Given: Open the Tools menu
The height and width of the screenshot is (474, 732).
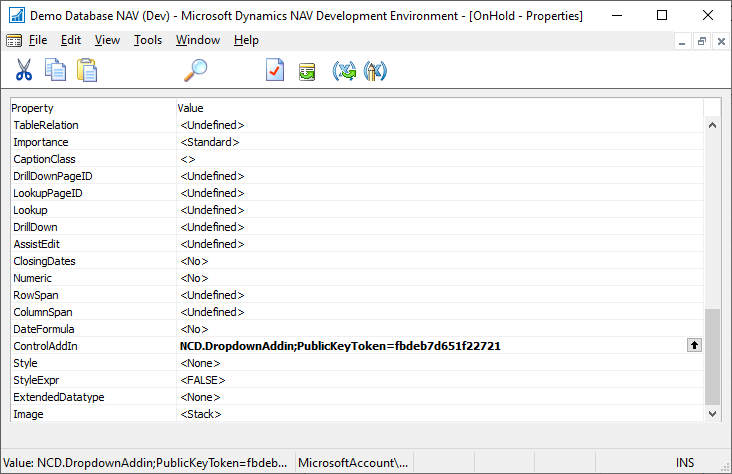Looking at the screenshot, I should (148, 40).
